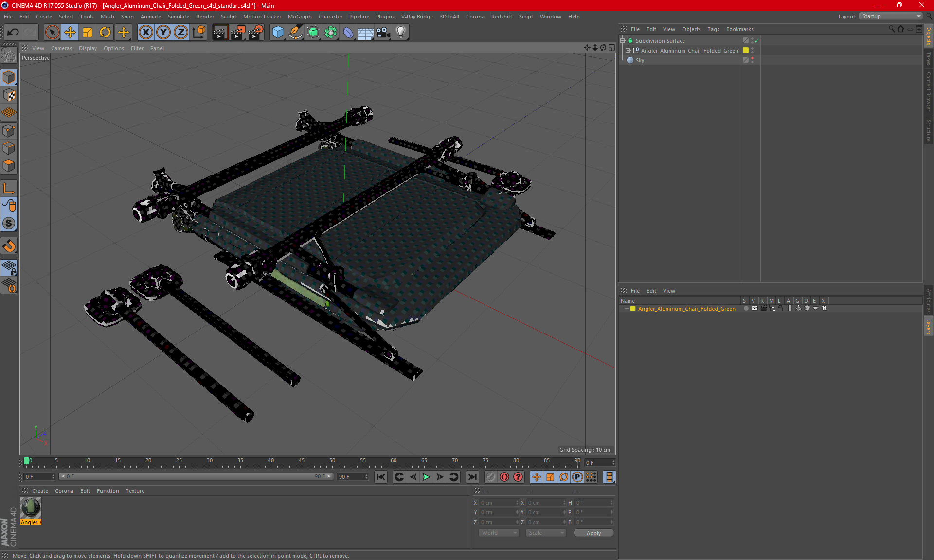The width and height of the screenshot is (934, 560).
Task: Select the Angler material thumbnail
Action: click(x=31, y=508)
